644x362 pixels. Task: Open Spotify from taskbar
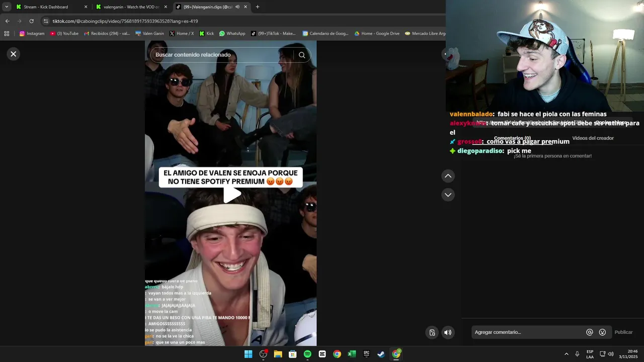click(x=307, y=354)
